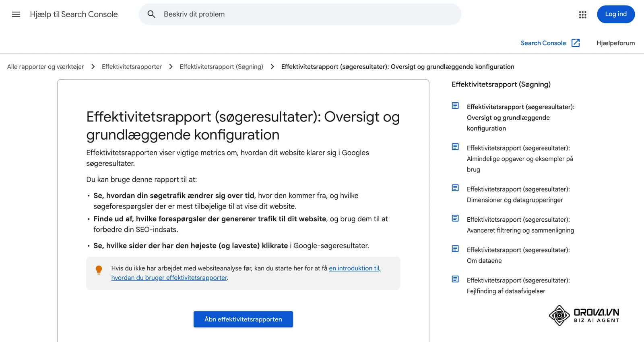Click the lightbulb tip icon
This screenshot has width=644, height=342.
99,270
